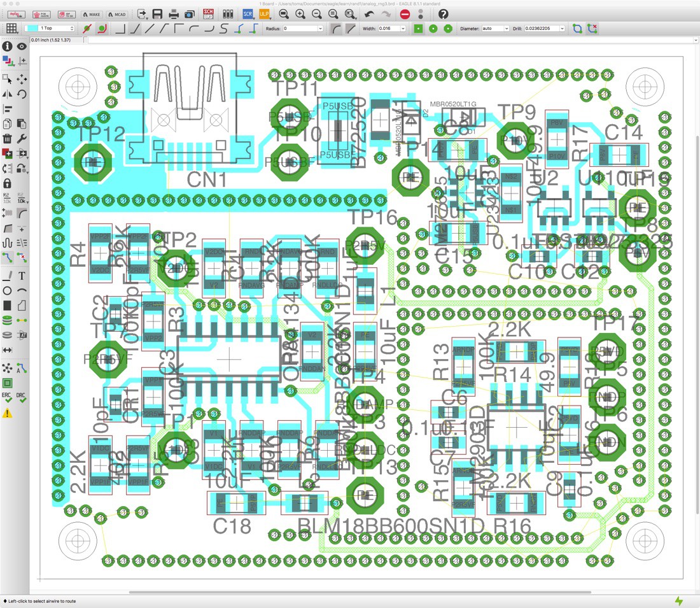This screenshot has height=608, width=700.
Task: Click the IDF to 3D button
Action: [x=67, y=14]
